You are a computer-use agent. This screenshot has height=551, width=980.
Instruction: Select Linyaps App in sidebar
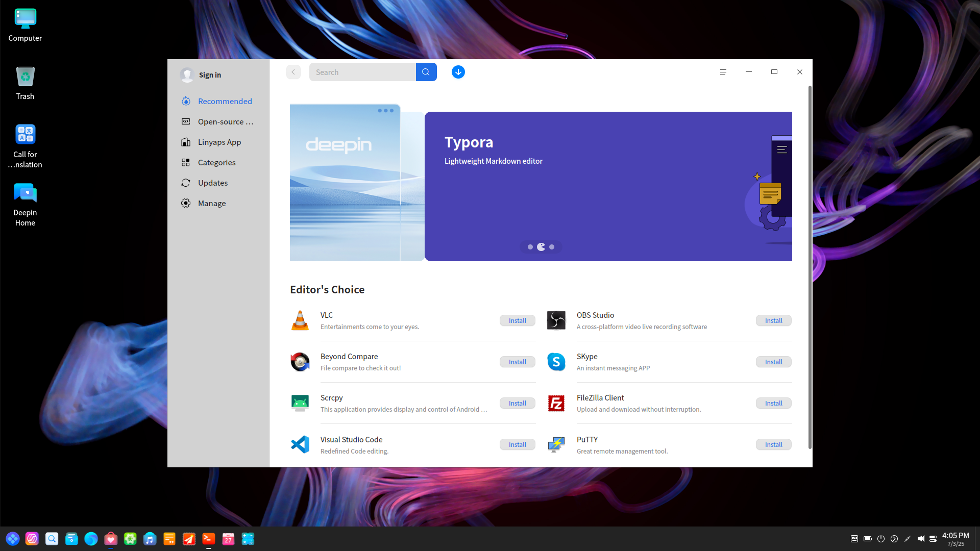218,142
